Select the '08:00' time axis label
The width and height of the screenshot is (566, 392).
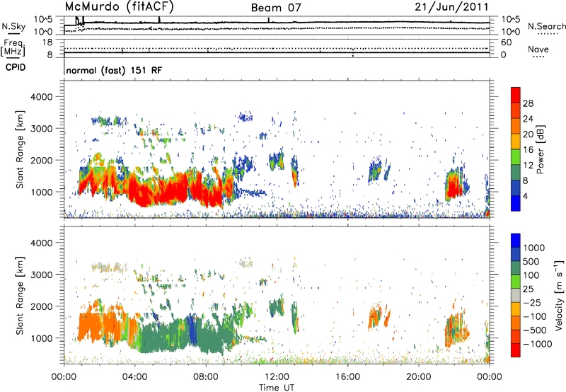pyautogui.click(x=206, y=377)
